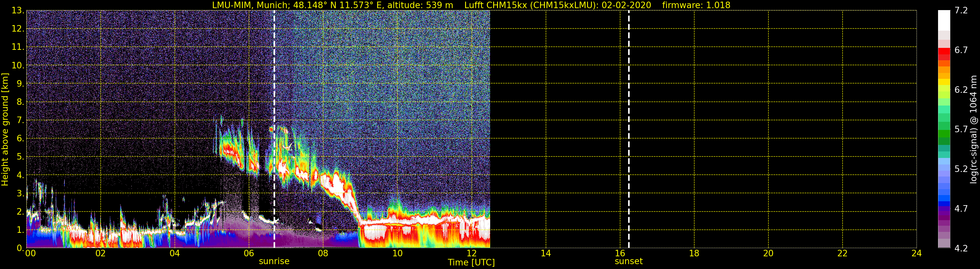Click the 'Time [UTC]' axis title
Image resolution: width=980 pixels, height=269 pixels.
pyautogui.click(x=471, y=262)
